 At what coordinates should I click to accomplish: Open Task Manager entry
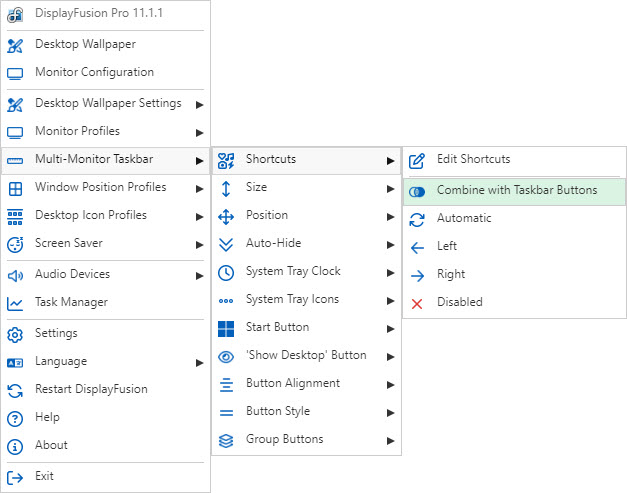[106, 303]
